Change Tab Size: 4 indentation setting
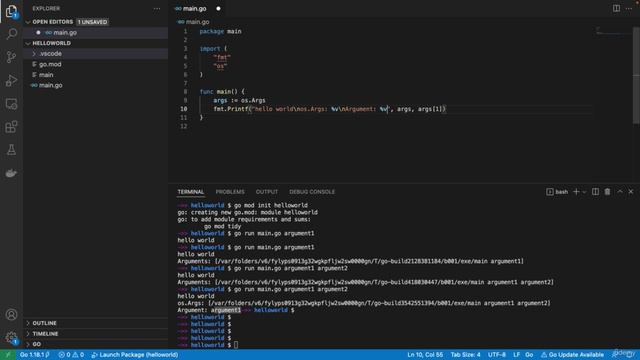 (x=465, y=355)
